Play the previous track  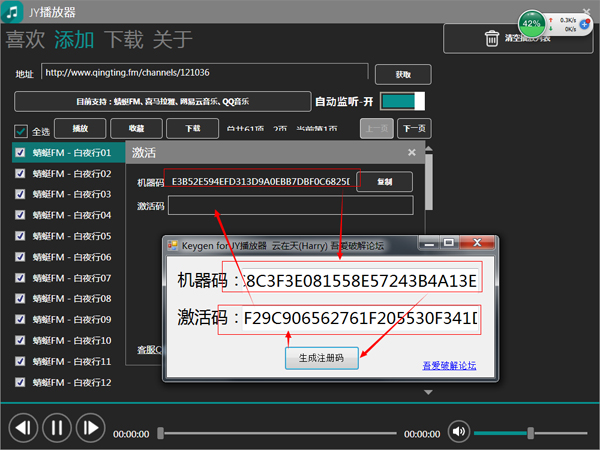point(23,427)
